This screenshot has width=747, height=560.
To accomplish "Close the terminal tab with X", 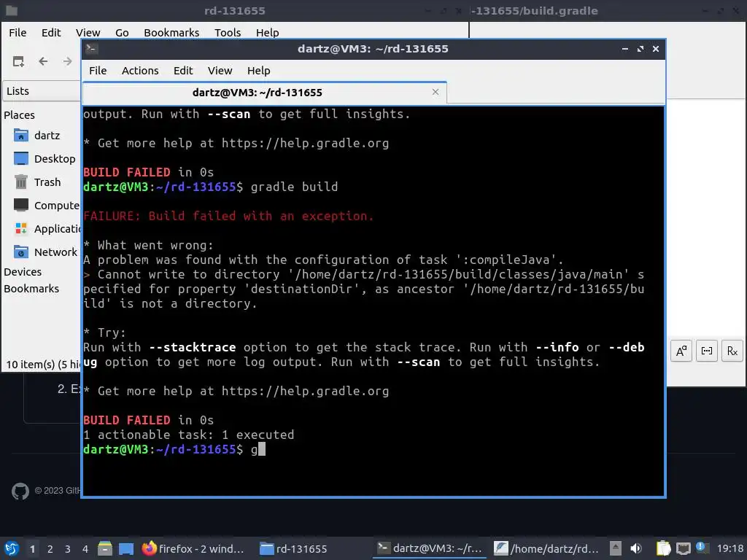I will coord(435,92).
